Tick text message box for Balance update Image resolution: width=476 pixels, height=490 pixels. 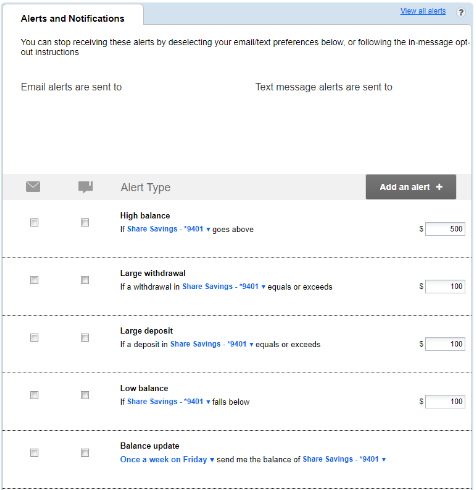click(85, 453)
